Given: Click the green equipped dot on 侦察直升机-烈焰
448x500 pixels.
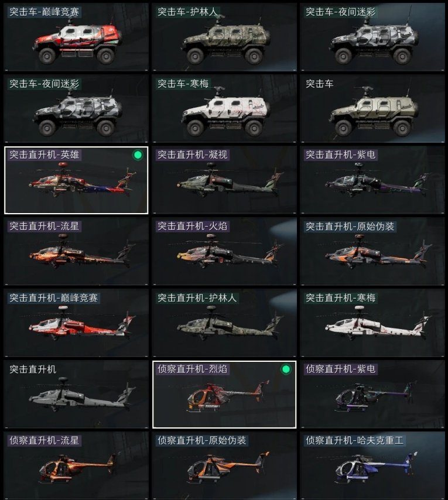Looking at the screenshot, I should coord(286,369).
